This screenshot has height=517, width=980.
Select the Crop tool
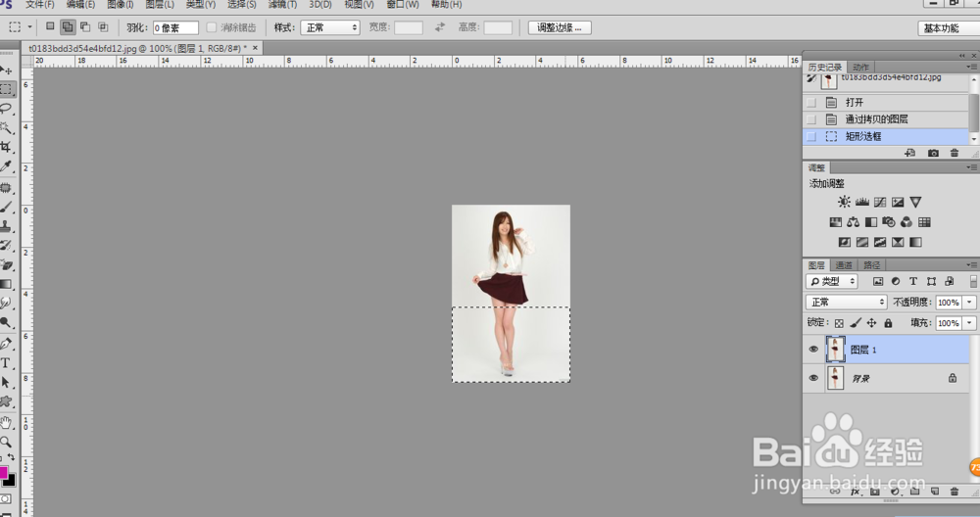coord(6,147)
